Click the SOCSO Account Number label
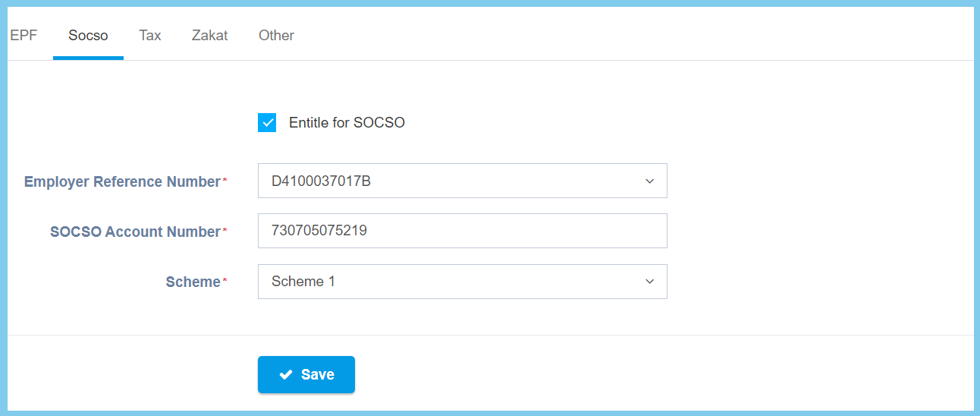The image size is (980, 416). click(x=135, y=232)
